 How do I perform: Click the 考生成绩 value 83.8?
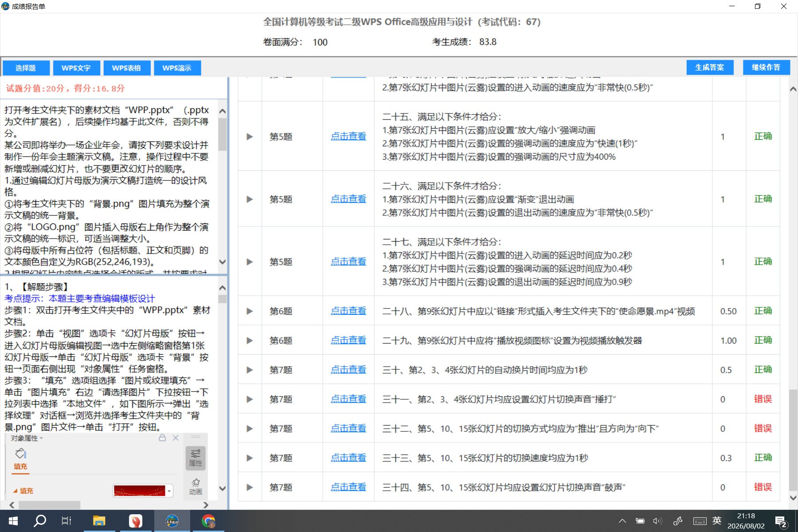point(488,42)
